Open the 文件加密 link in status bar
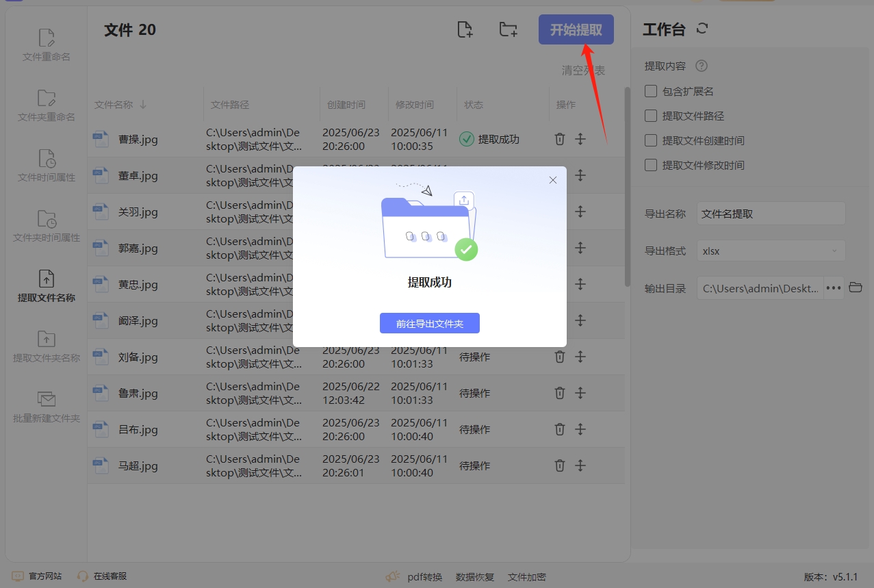This screenshot has width=874, height=588. point(527,577)
